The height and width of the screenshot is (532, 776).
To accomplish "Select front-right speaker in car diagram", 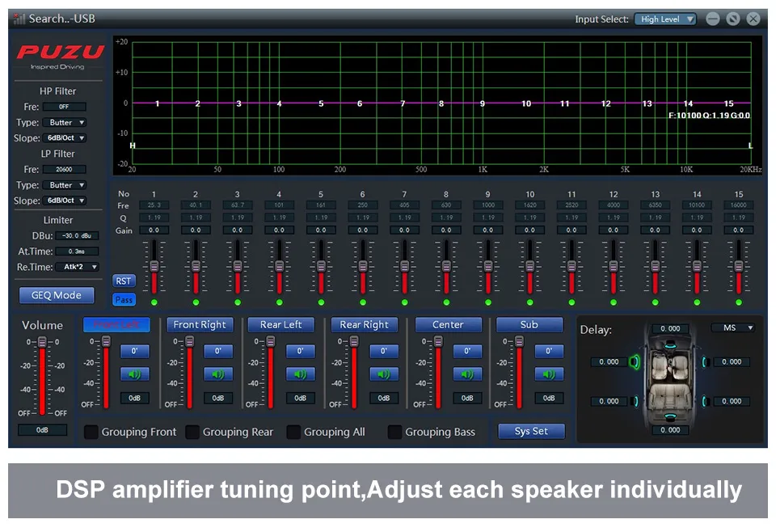I will 704,362.
